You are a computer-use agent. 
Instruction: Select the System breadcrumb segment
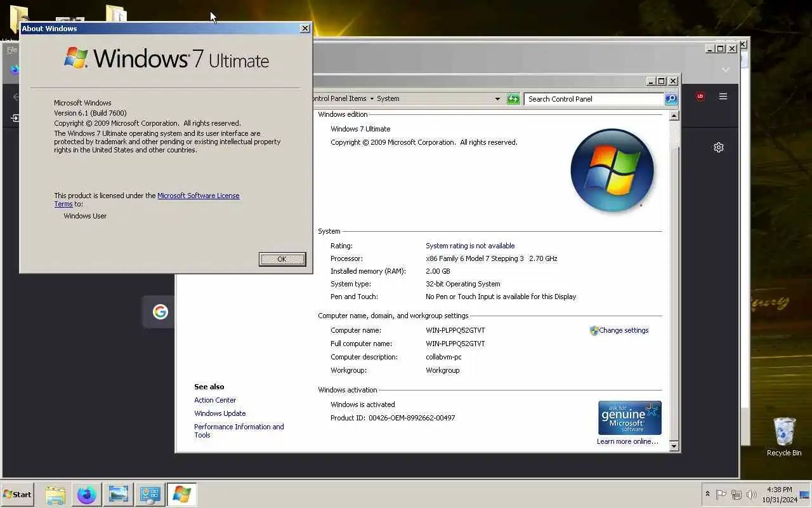(388, 99)
